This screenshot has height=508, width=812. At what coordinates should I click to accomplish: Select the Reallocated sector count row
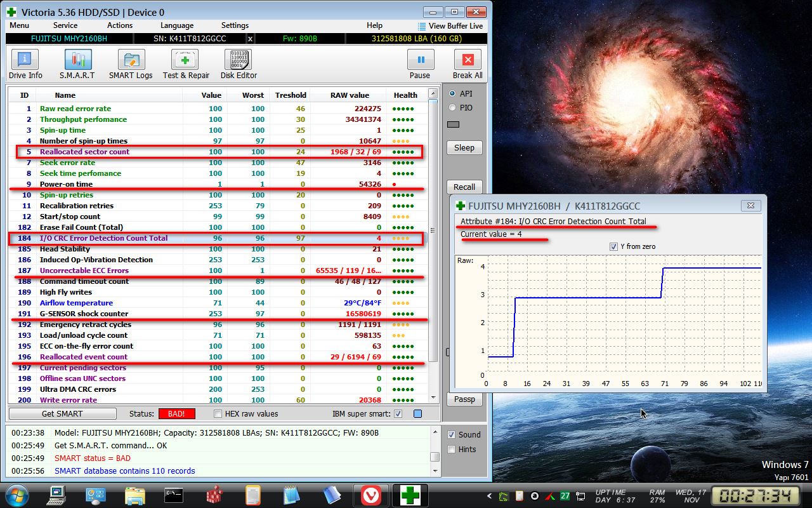(x=219, y=152)
